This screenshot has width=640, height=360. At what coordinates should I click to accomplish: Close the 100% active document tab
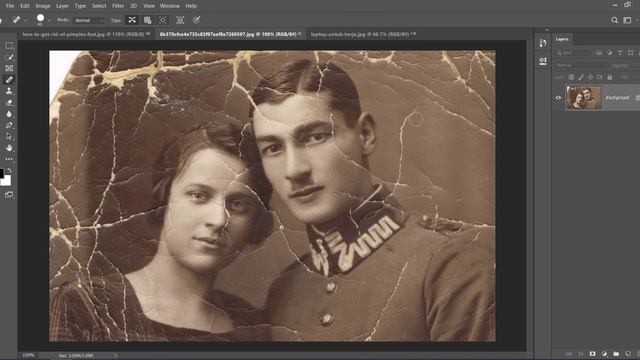300,34
